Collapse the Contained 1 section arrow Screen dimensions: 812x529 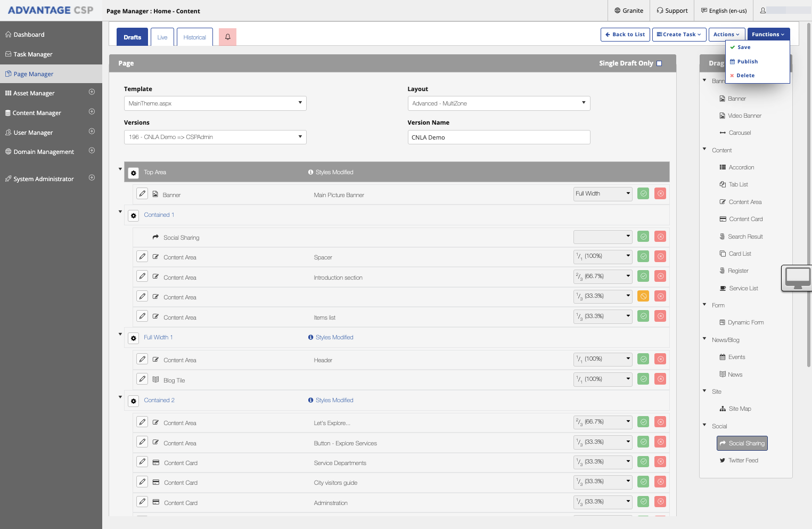[x=120, y=211]
